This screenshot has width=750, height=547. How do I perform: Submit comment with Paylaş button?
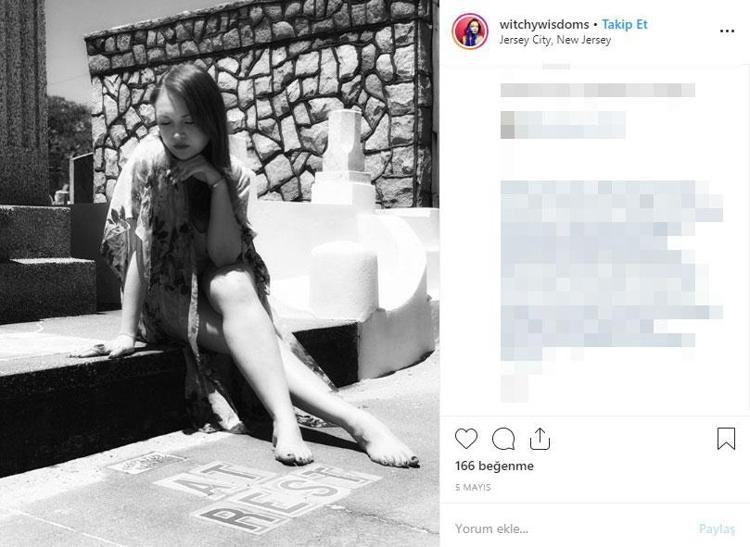pyautogui.click(x=717, y=529)
